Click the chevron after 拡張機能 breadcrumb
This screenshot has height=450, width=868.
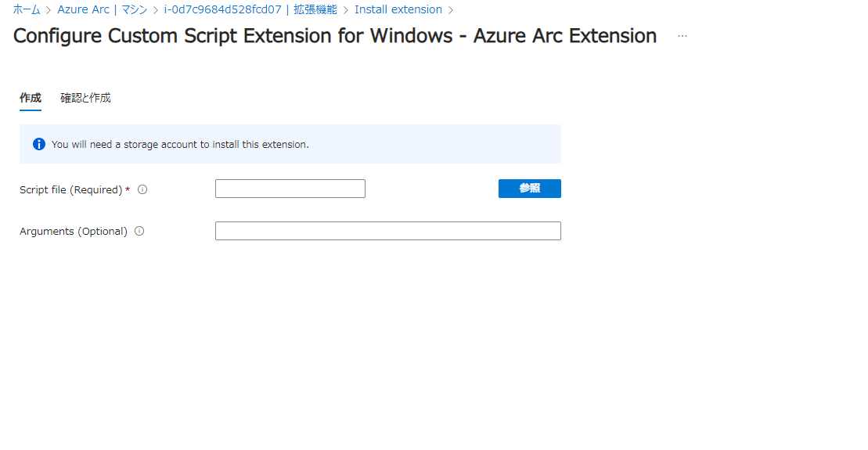tap(346, 10)
